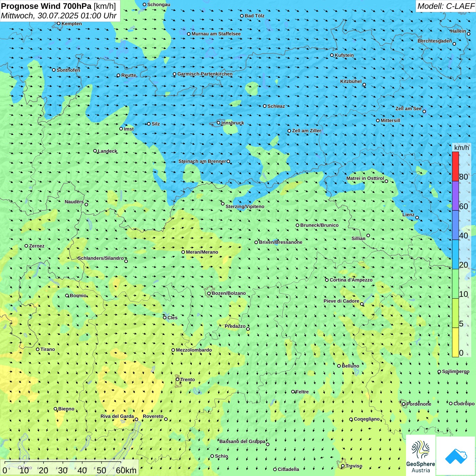
Task: Click the Pordenone city label
Action: point(419,404)
